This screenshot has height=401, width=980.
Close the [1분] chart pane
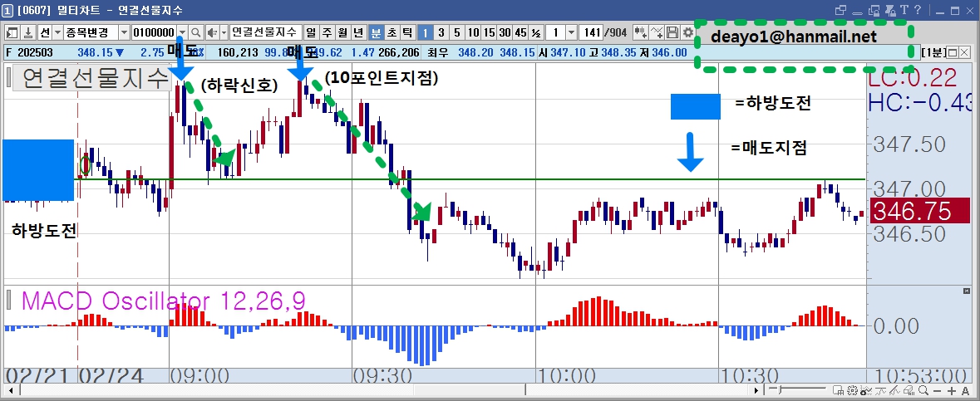pyautogui.click(x=963, y=53)
